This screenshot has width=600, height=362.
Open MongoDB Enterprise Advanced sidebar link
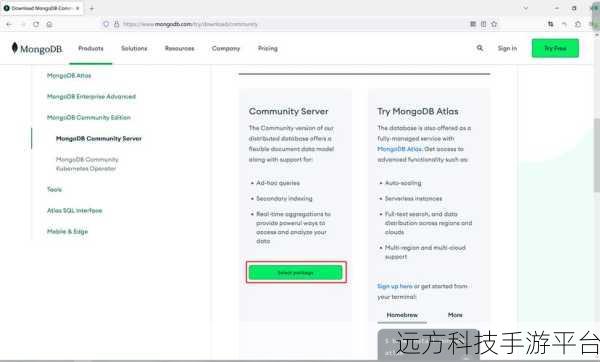[91, 96]
